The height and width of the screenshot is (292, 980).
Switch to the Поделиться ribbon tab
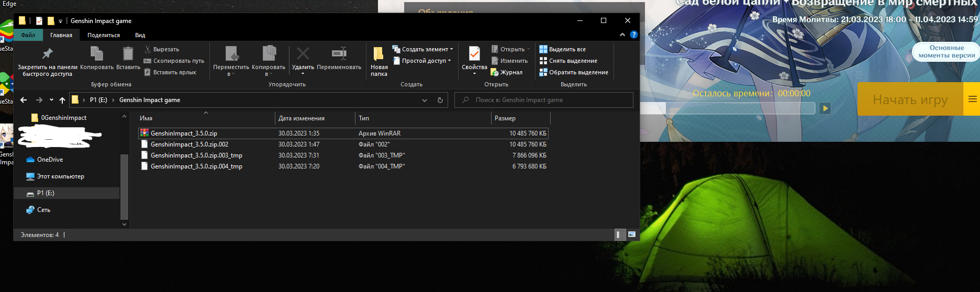[104, 35]
